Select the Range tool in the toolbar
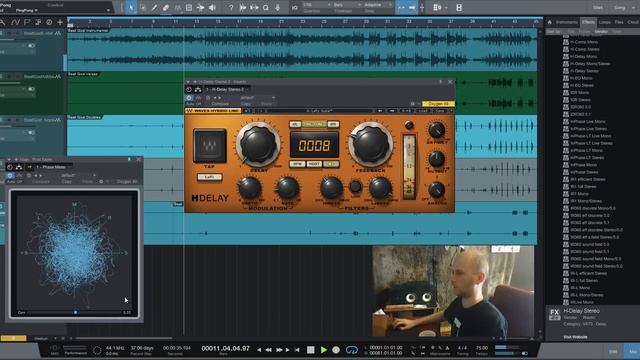This screenshot has height=360, width=640. pos(142,7)
